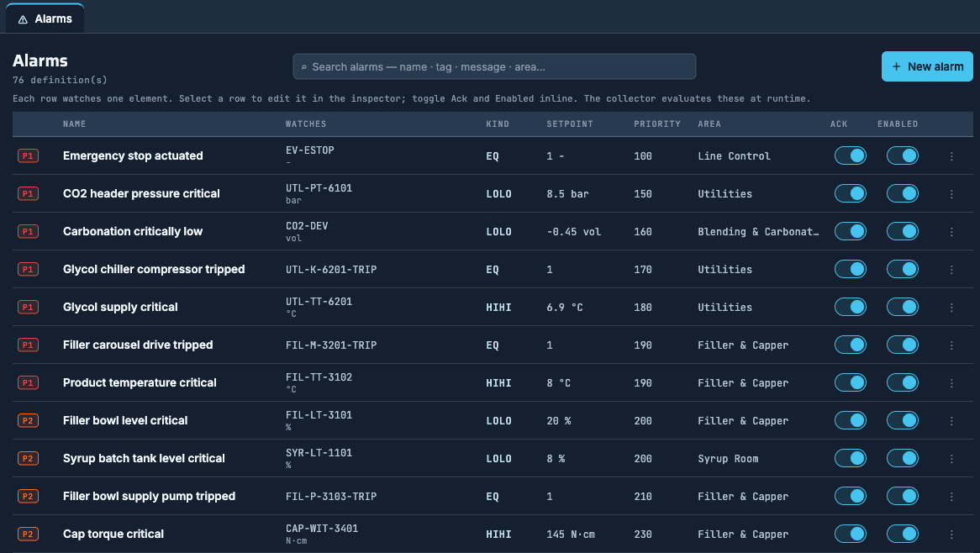Image resolution: width=980 pixels, height=553 pixels.
Task: Disable Enabled switch for Emergency stop actuated
Action: [902, 155]
